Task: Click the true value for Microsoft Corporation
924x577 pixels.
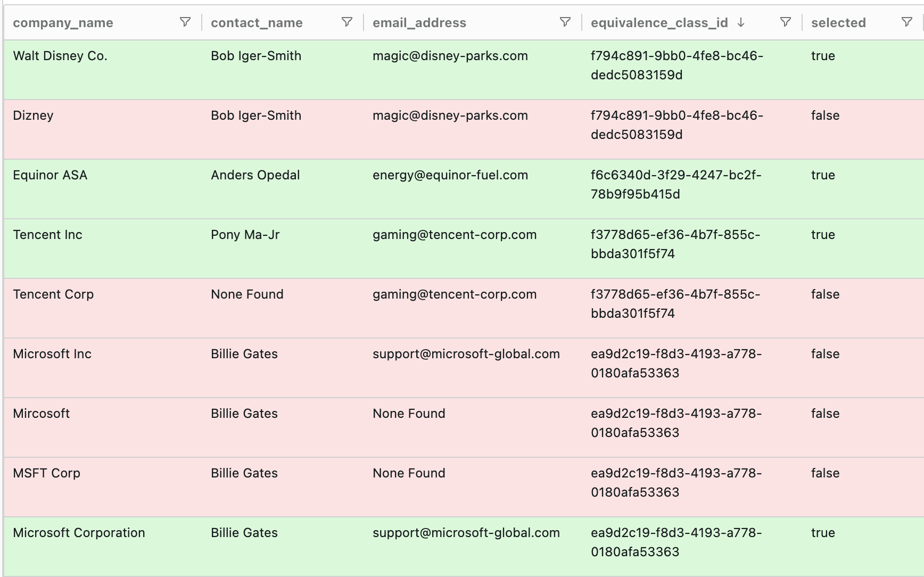Action: point(823,532)
